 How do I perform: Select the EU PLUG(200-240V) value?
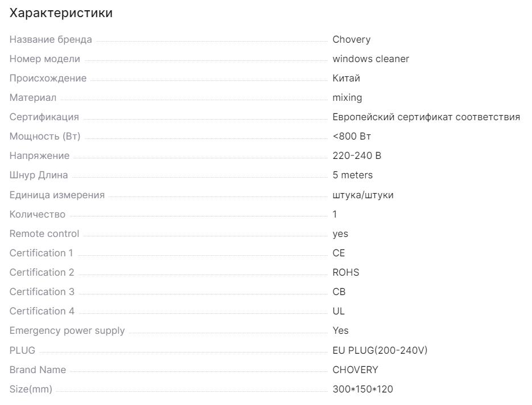tap(380, 350)
